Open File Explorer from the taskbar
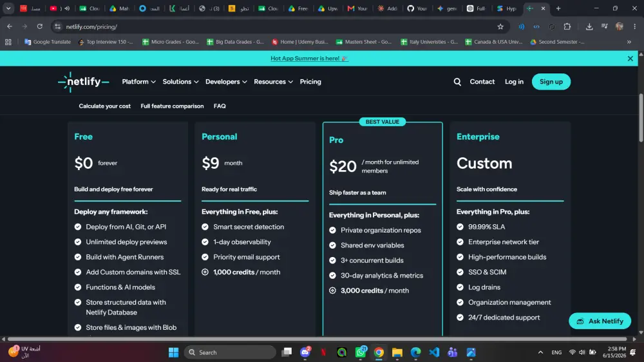This screenshot has width=644, height=362. (397, 352)
